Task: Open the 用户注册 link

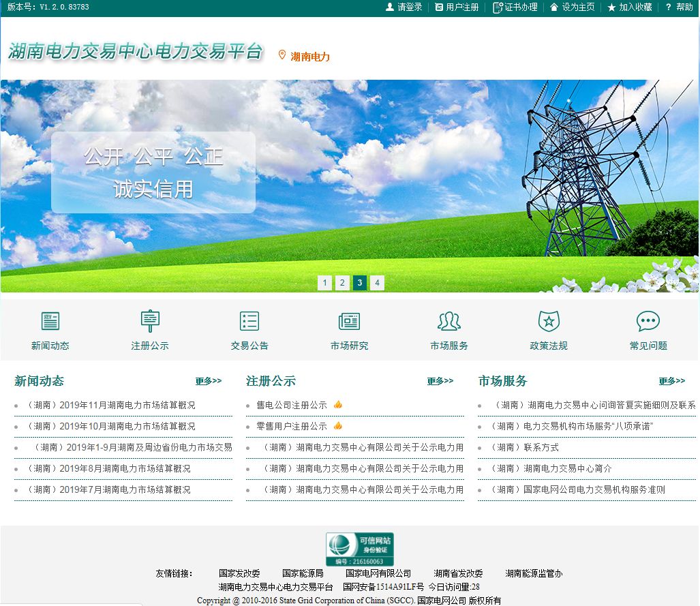Action: pos(462,7)
